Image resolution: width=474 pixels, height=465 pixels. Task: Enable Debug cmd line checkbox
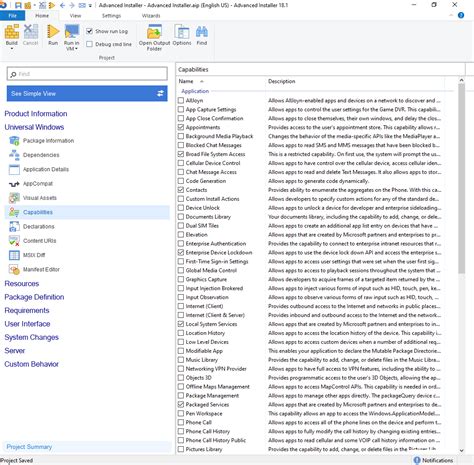point(89,44)
